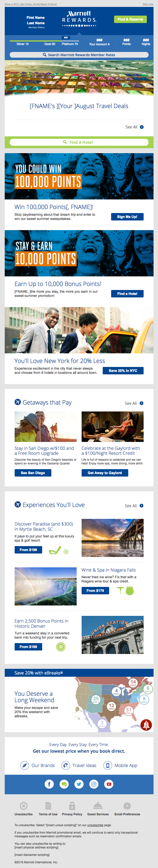Open the Facebook social icon

49,784
